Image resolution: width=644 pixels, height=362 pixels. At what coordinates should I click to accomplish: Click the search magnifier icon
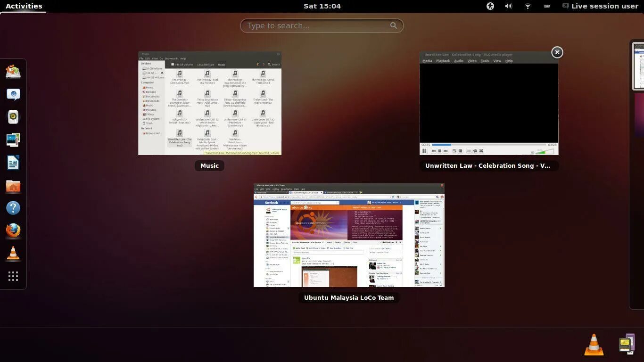coord(394,25)
